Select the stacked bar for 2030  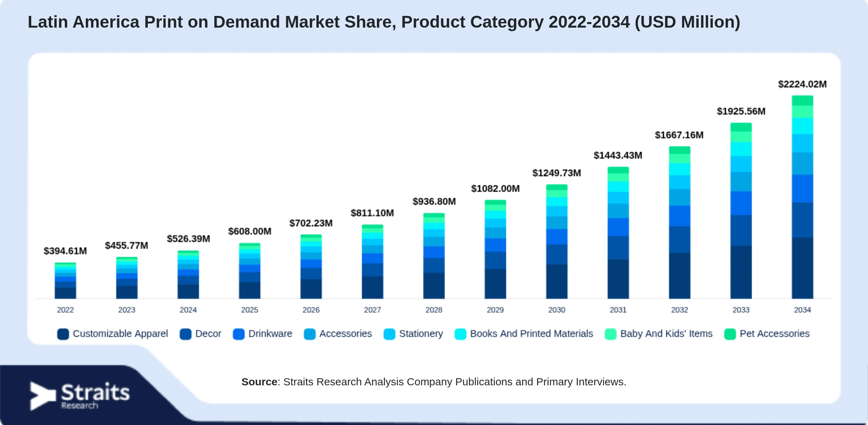(557, 242)
